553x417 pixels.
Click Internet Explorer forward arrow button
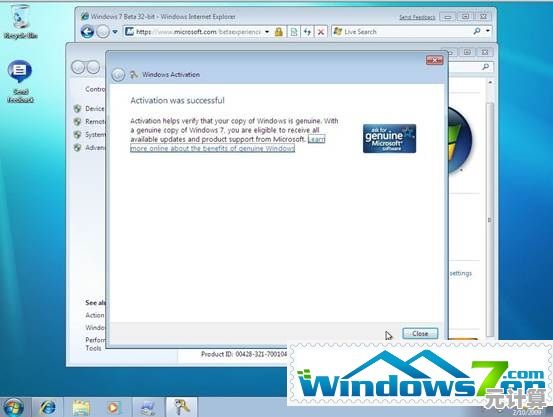[x=103, y=32]
